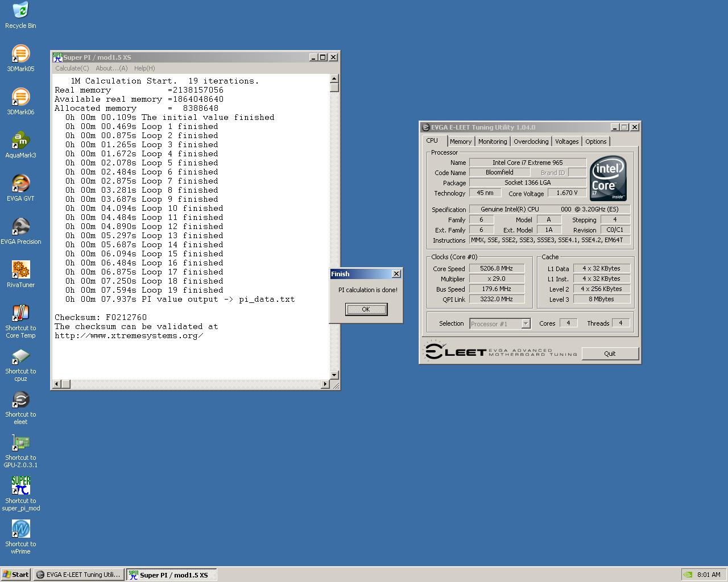Switch to the Options tab in E-LEET
Image resolution: width=728 pixels, height=582 pixels.
[596, 142]
